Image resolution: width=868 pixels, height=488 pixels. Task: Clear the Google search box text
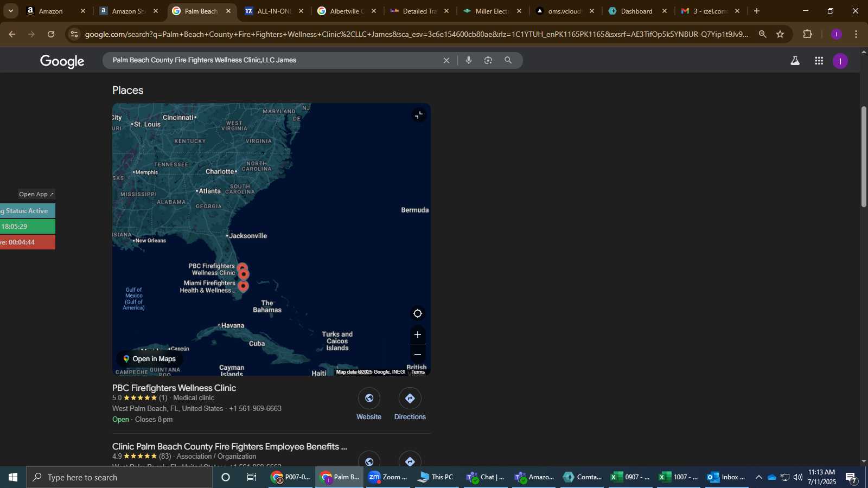coord(446,60)
